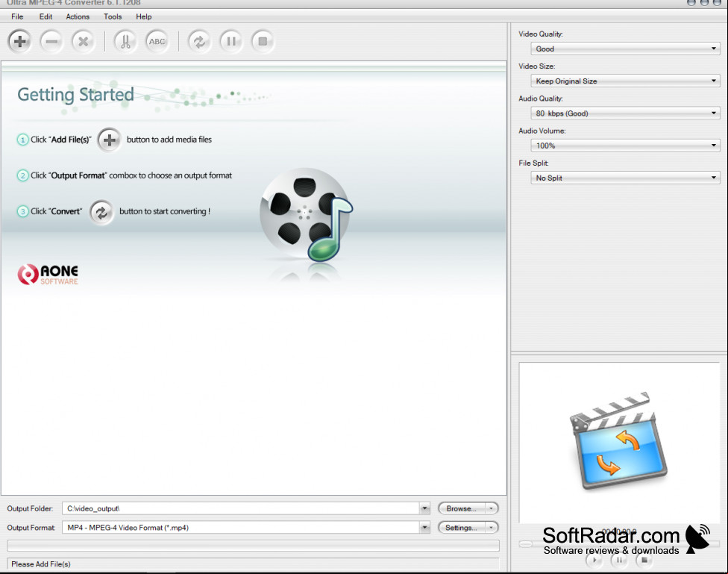
Task: Click the Remove file minus toolbar button
Action: tap(51, 41)
